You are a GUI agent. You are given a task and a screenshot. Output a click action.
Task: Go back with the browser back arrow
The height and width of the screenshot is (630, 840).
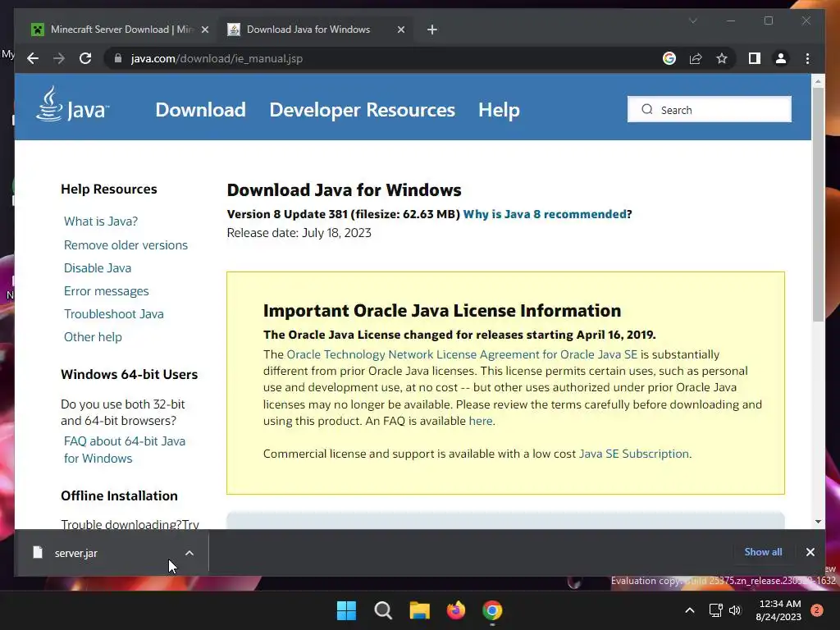tap(33, 58)
